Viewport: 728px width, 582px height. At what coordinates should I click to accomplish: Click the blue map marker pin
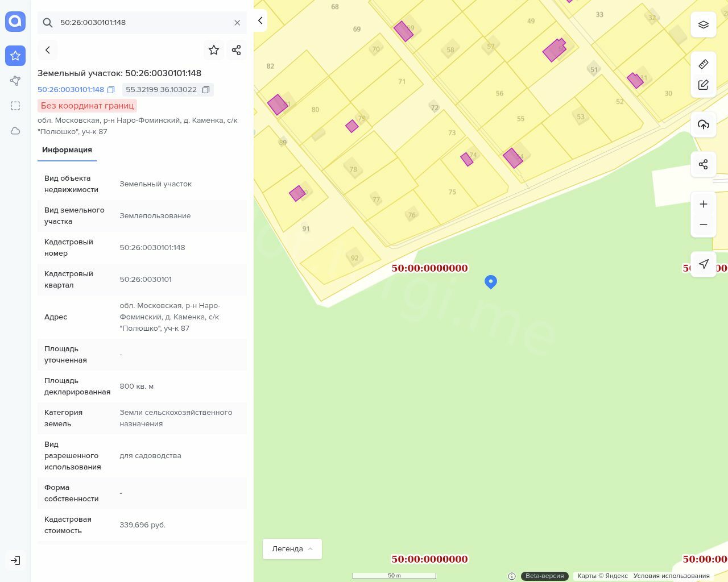tap(491, 281)
